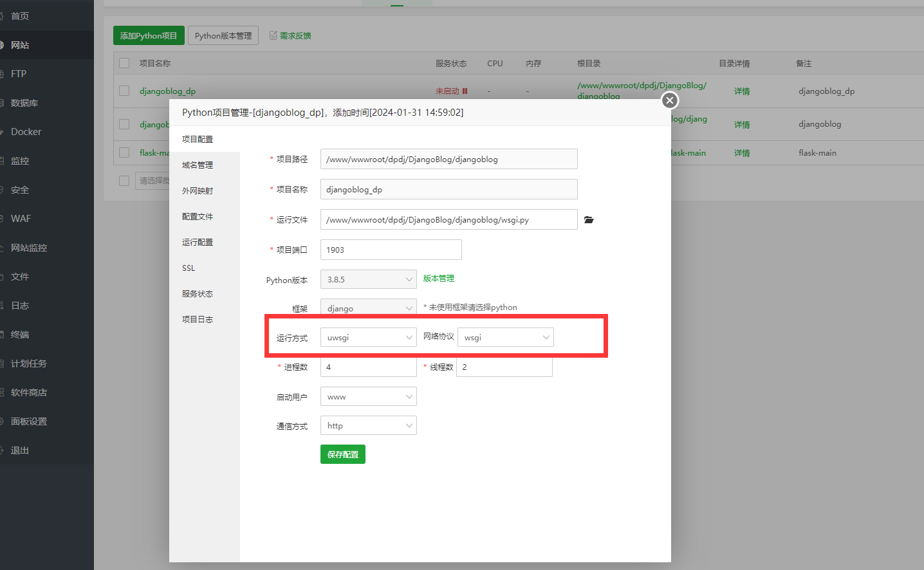The height and width of the screenshot is (570, 924).
Task: Click 详情 link in flask-main row
Action: [x=742, y=153]
